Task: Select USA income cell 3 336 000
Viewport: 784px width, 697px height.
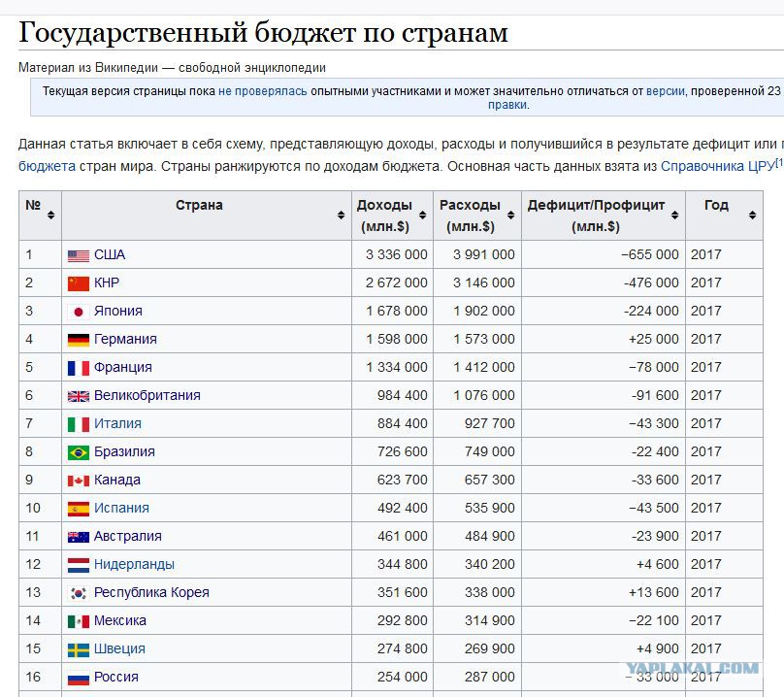Action: pos(393,254)
